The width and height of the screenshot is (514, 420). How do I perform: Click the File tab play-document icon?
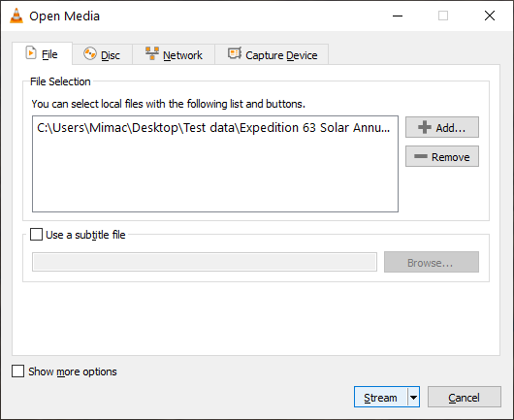pos(31,53)
